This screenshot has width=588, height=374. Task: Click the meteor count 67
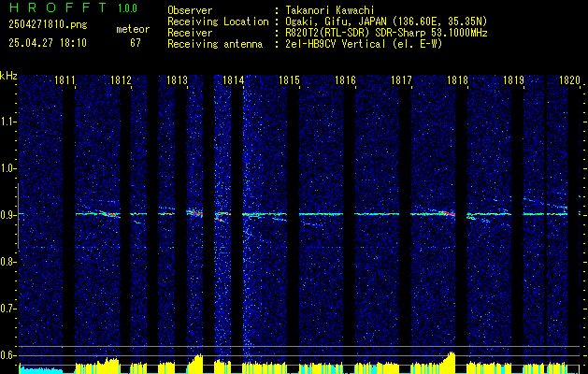click(136, 43)
